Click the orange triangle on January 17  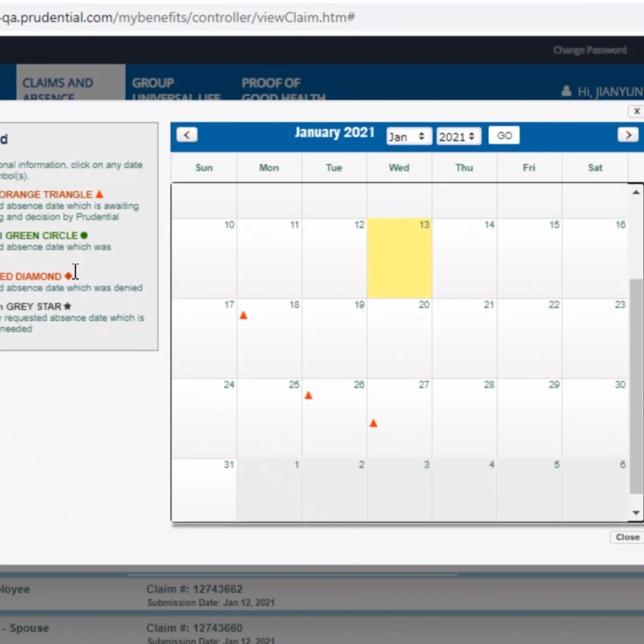pos(243,316)
